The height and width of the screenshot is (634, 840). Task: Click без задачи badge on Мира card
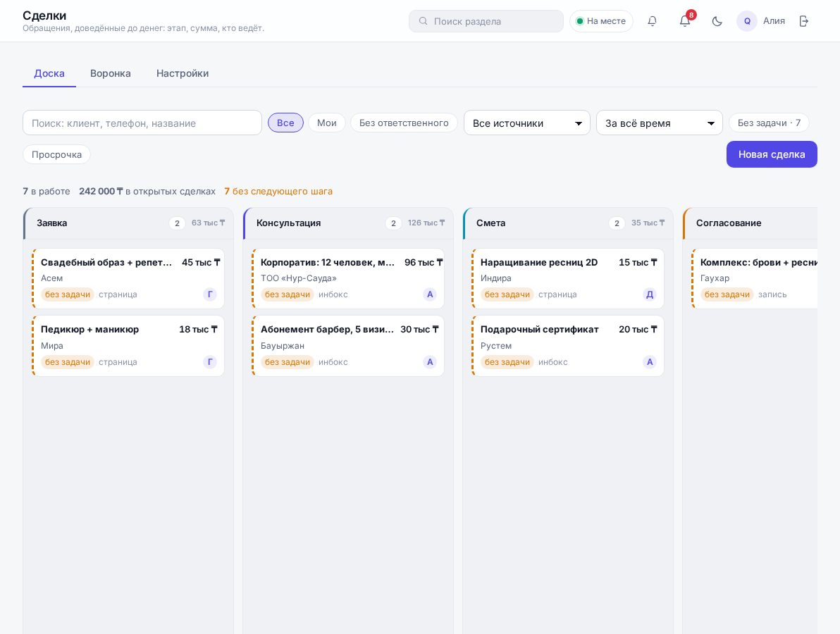[68, 362]
